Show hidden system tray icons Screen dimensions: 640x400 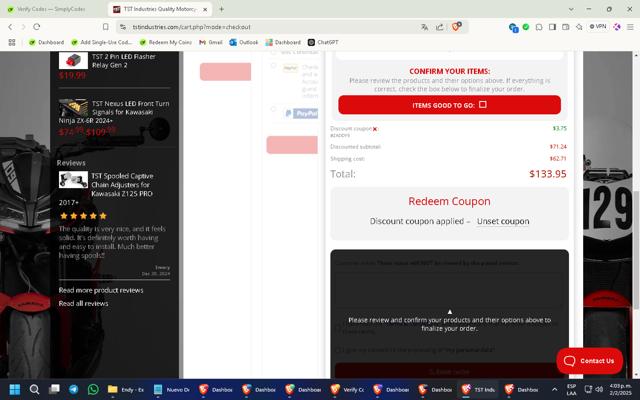pyautogui.click(x=554, y=389)
